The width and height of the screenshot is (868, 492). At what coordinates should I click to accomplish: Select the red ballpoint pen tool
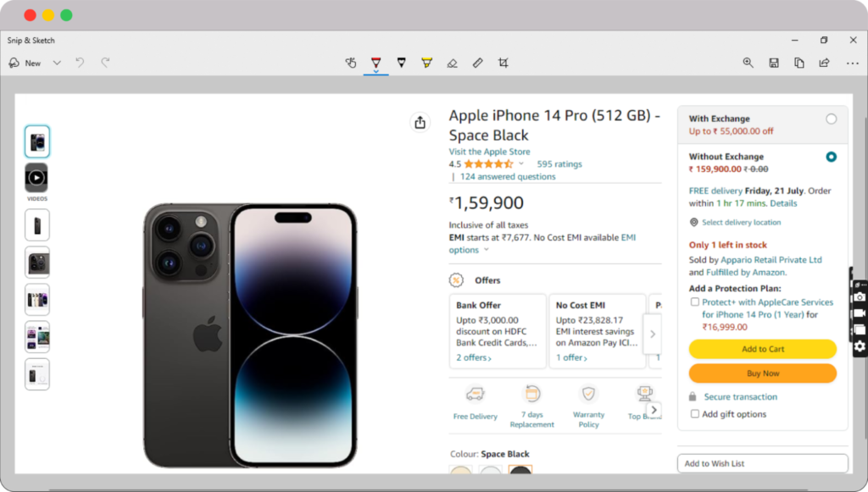(x=376, y=63)
